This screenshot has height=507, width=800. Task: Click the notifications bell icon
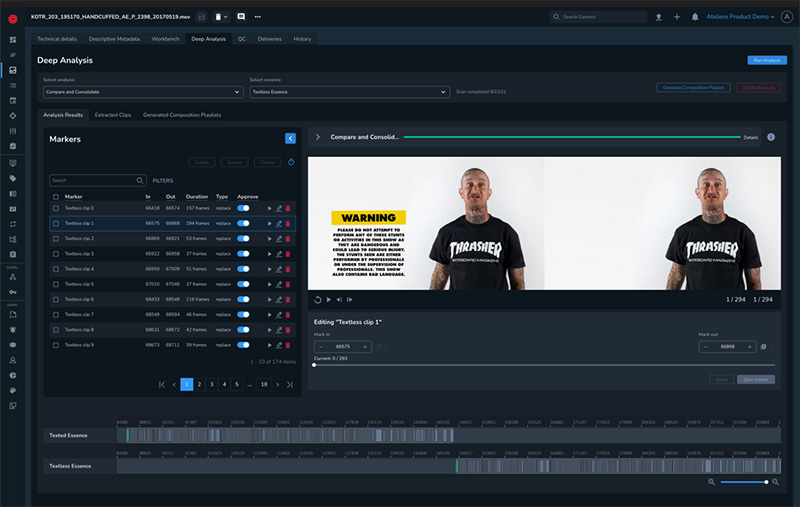(695, 17)
